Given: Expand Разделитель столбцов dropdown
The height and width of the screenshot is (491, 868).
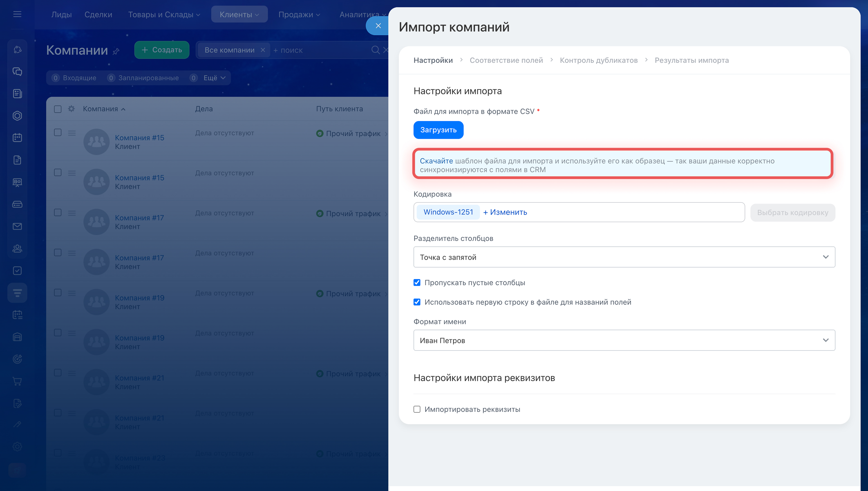Looking at the screenshot, I should (624, 257).
